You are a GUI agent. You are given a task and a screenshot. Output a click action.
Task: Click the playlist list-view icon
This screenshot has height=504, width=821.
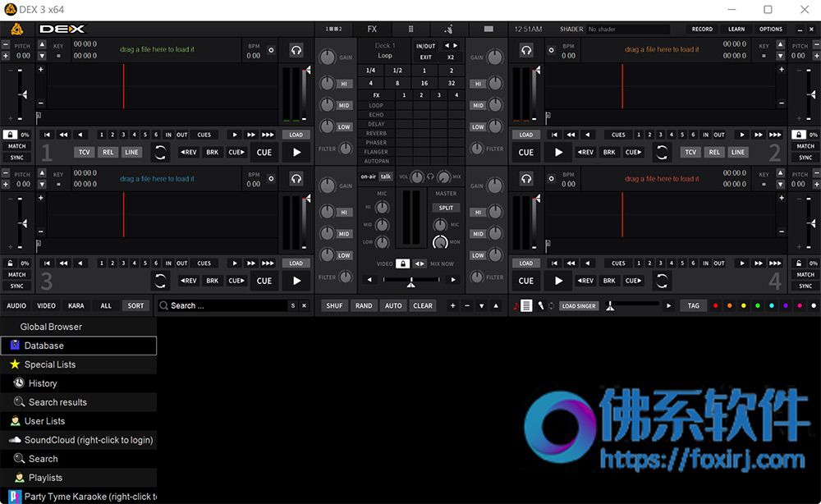[x=527, y=305]
